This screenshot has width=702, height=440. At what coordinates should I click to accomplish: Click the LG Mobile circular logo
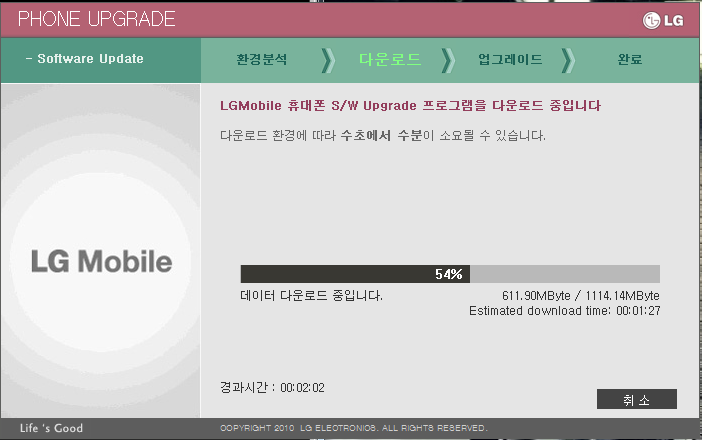click(x=101, y=261)
